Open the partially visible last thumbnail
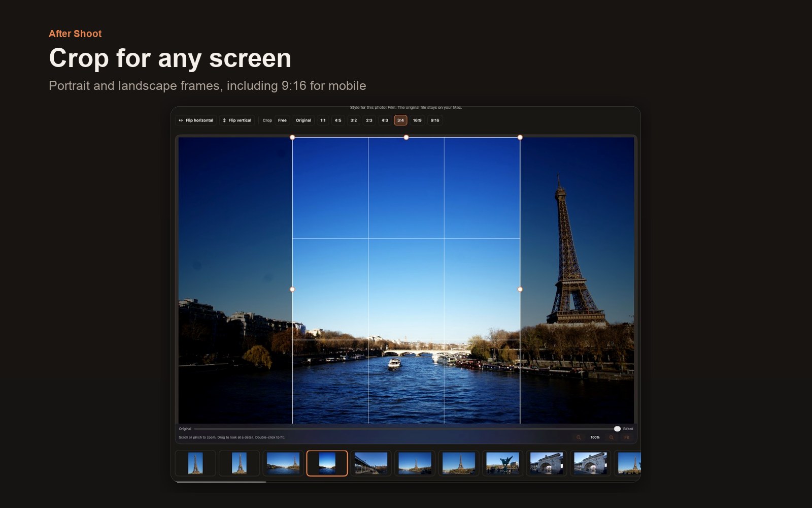 (x=628, y=463)
